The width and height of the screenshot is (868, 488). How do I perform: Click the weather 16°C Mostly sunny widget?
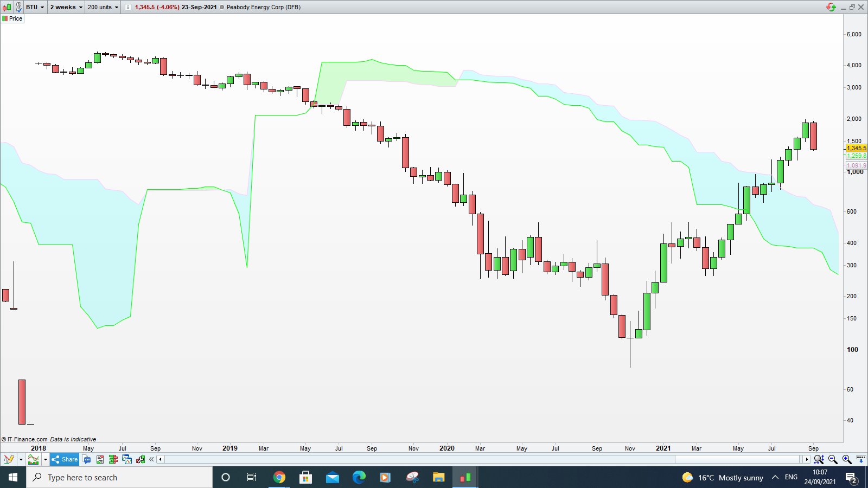coord(723,477)
